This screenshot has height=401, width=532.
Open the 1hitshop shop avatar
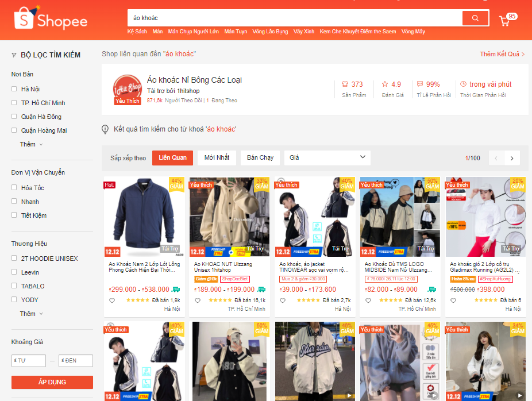tap(127, 90)
